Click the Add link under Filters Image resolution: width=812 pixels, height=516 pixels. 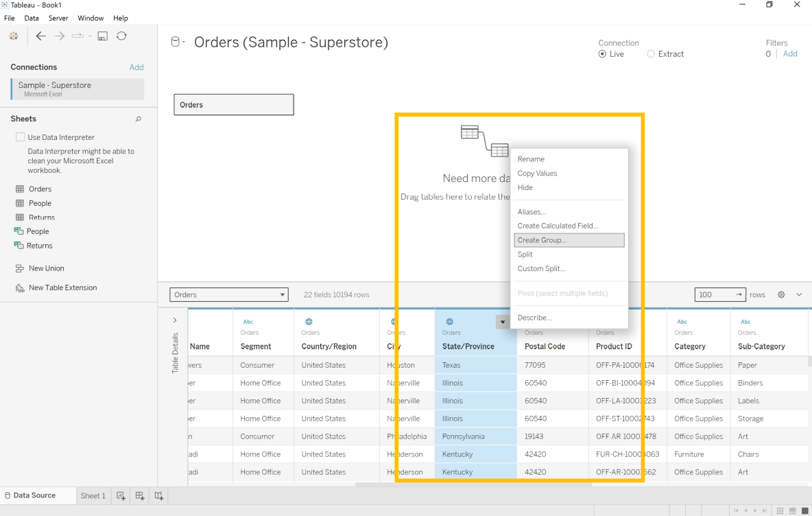790,54
